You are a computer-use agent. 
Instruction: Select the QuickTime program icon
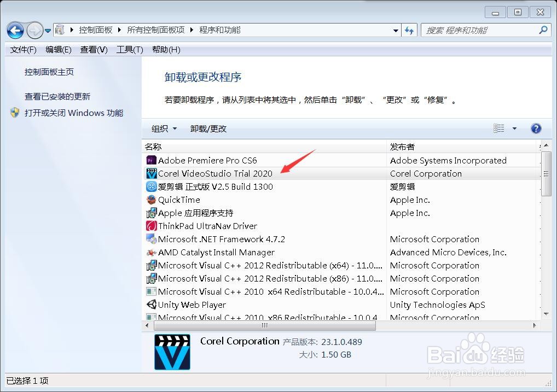tap(152, 200)
